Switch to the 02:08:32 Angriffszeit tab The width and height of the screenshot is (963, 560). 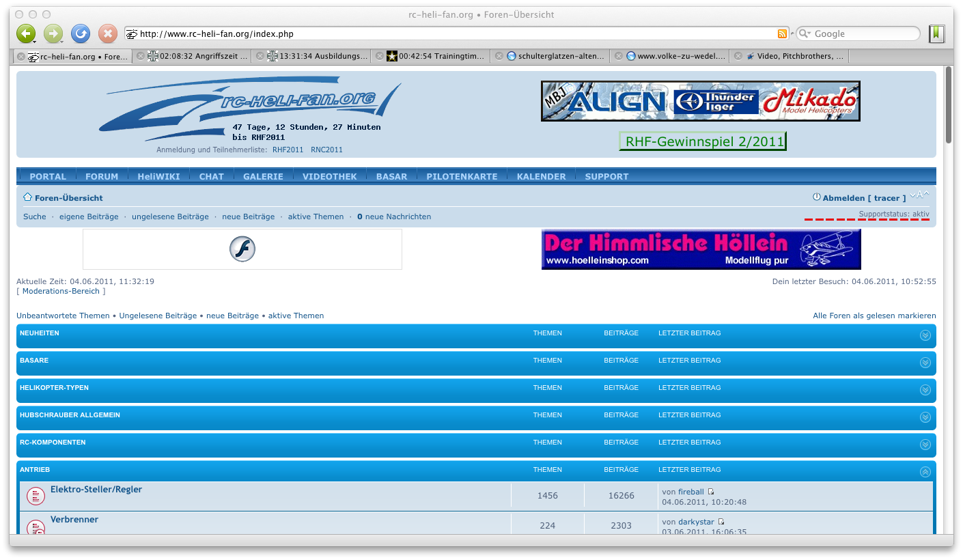pyautogui.click(x=191, y=57)
